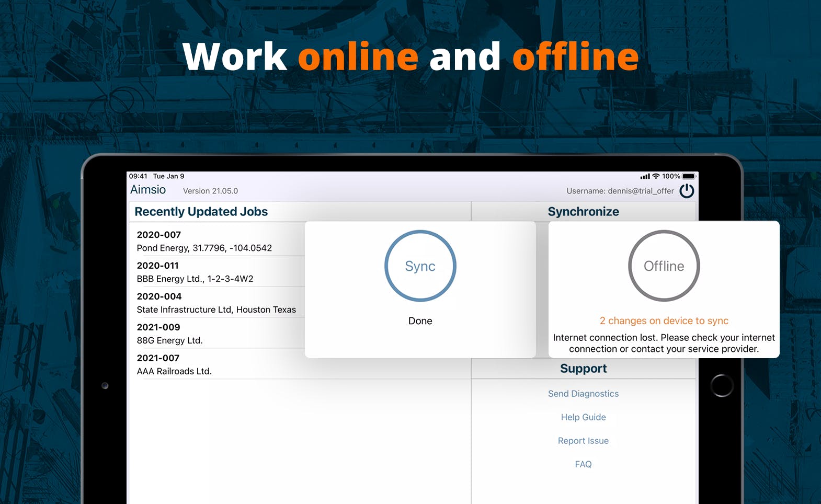821x504 pixels.
Task: Tap the battery status icon
Action: 689,176
